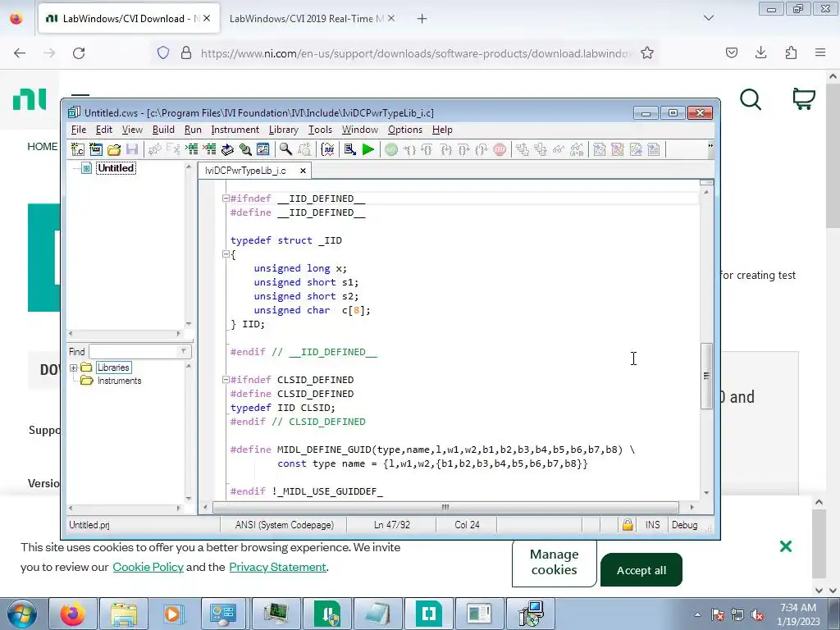The image size is (840, 630).
Task: Select the Untitled project tree item
Action: pyautogui.click(x=116, y=167)
